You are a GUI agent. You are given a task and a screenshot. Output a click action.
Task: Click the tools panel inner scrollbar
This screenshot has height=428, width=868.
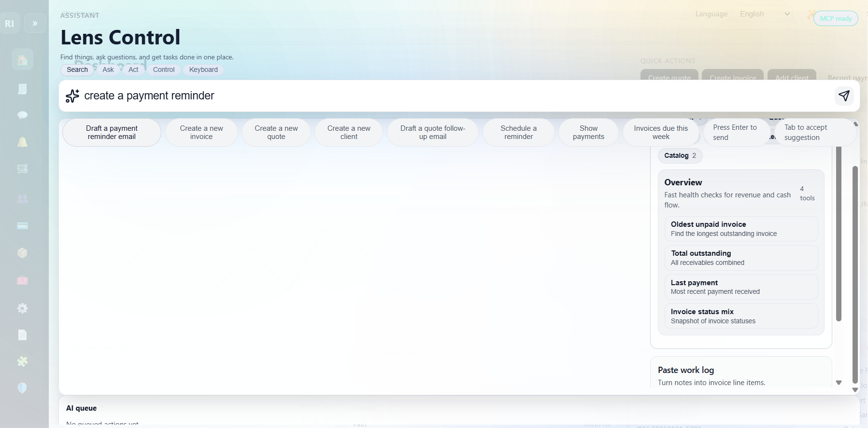839,234
